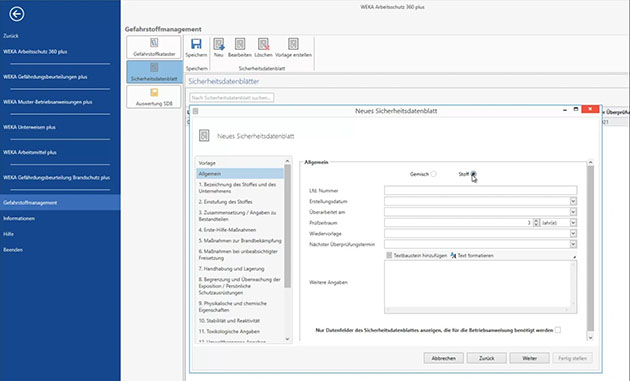
Task: Select the Stoff radio button
Action: (x=473, y=174)
